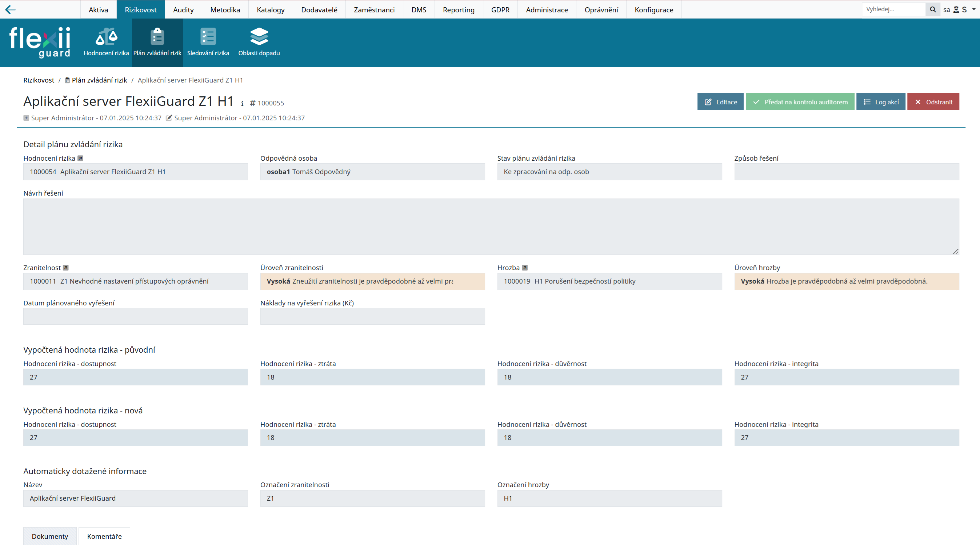Expand the user account dropdown arrow
Screen dimensions: 980x545
(974, 9)
